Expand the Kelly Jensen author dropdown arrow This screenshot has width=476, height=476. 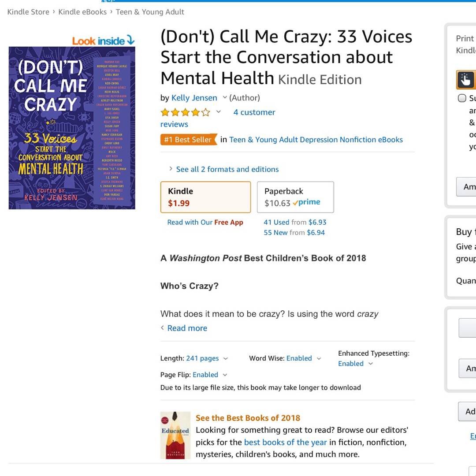225,97
